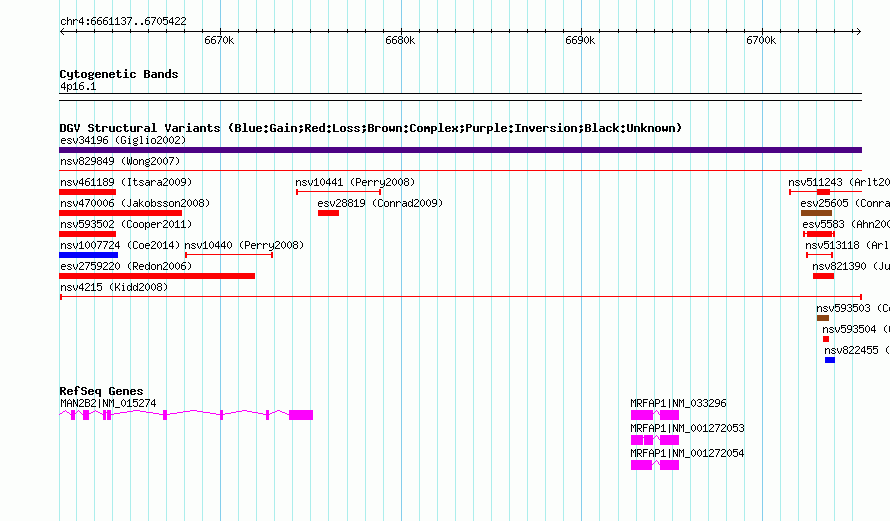Select the brown esv25605 complex variant bar
Image resolution: width=890 pixels, height=521 pixels.
pyautogui.click(x=816, y=213)
